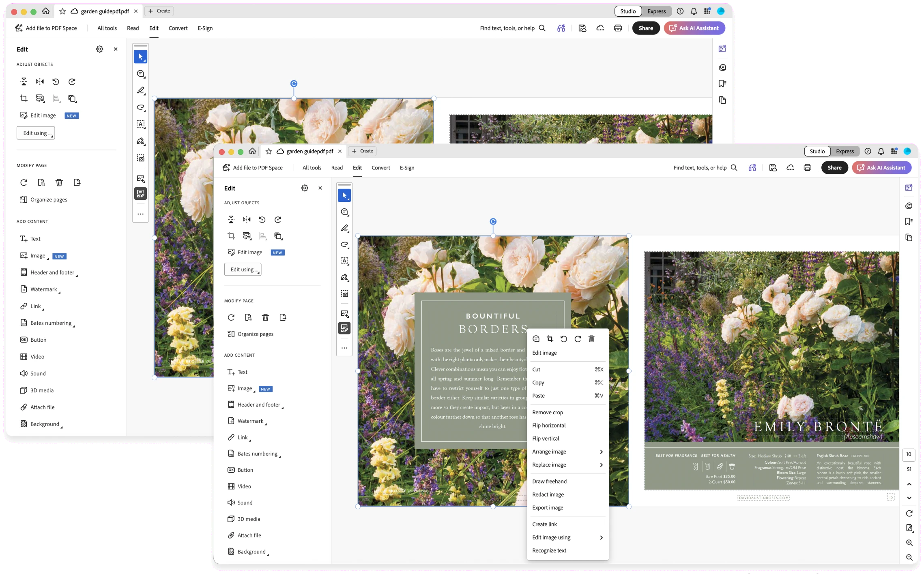
Task: Select the arrow tool in back window toolbar
Action: click(x=140, y=57)
